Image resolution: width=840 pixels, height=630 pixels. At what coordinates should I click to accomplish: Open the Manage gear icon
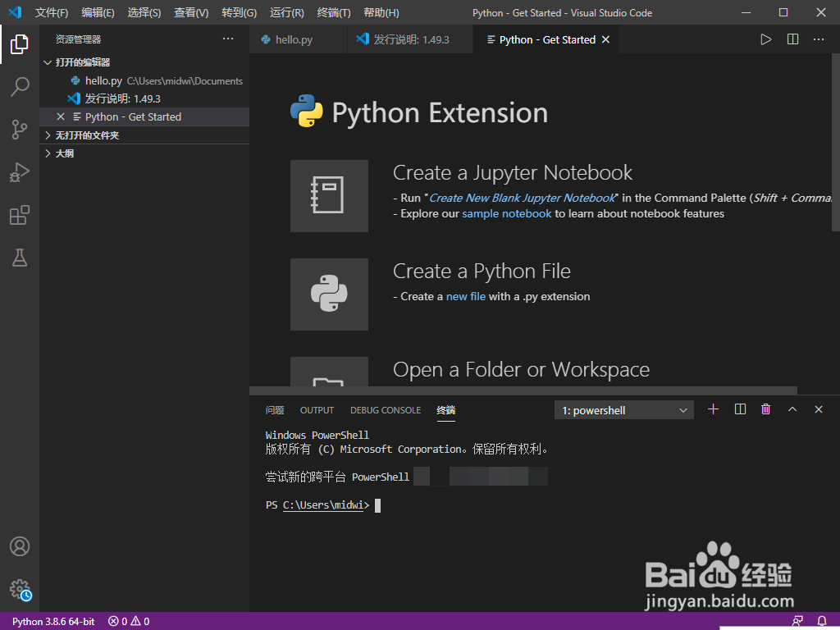tap(20, 589)
